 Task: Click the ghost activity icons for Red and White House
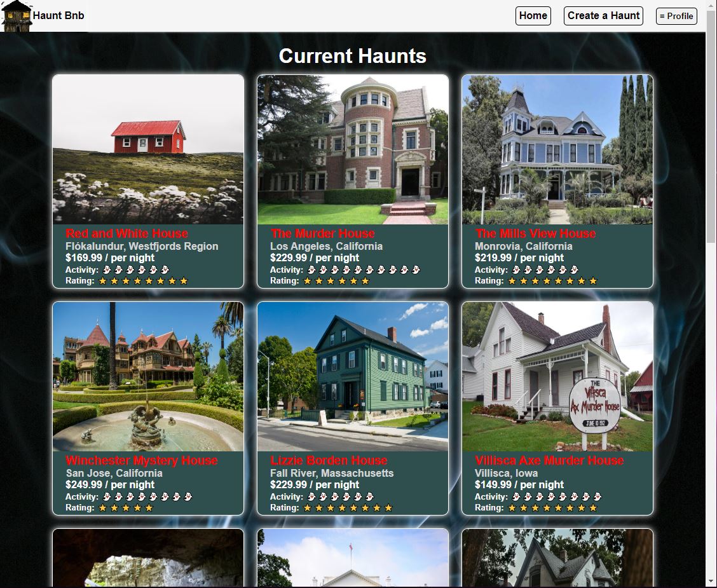click(136, 270)
